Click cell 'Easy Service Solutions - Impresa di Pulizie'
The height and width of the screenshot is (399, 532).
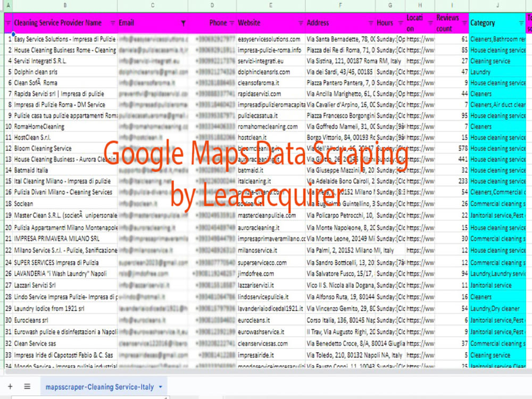pos(65,39)
